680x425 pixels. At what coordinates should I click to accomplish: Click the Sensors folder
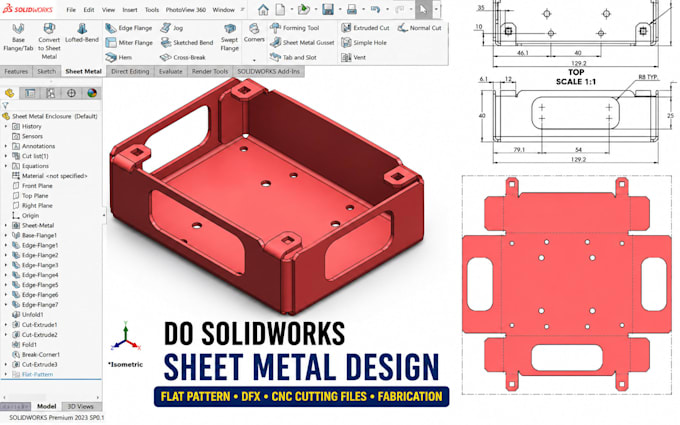click(x=27, y=136)
